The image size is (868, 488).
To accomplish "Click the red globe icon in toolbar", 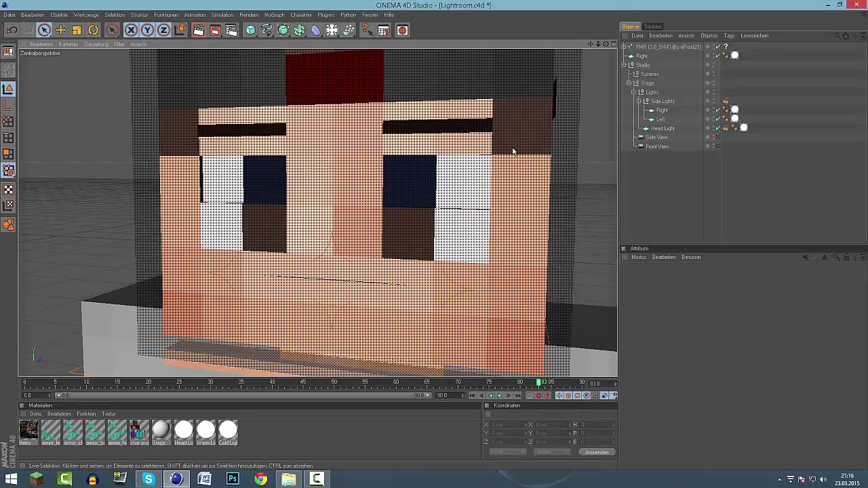I will (x=402, y=30).
